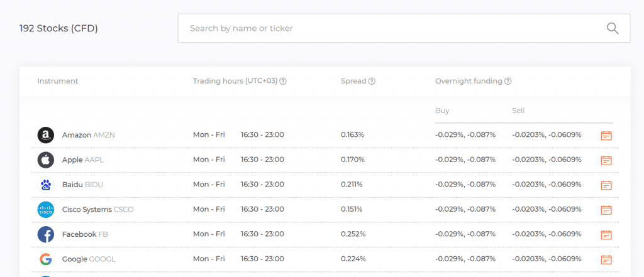Open the Amazon row calendar icon

[606, 136]
